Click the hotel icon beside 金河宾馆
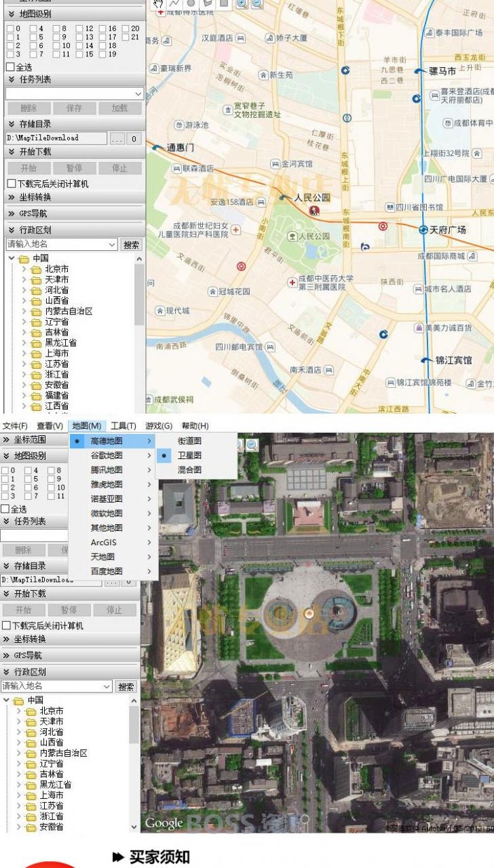This screenshot has height=868, width=494. [275, 163]
